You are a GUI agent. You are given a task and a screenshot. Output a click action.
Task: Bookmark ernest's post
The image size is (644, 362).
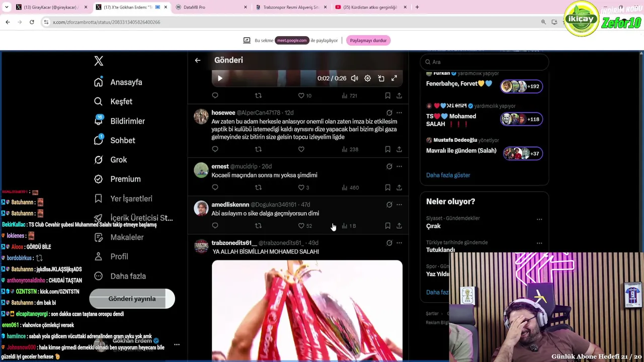click(387, 188)
